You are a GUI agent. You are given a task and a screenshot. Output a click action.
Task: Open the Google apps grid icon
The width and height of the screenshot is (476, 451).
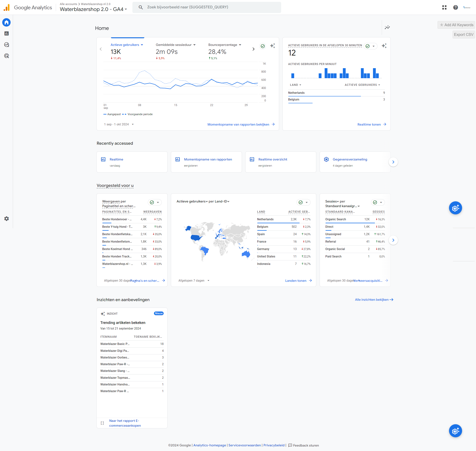coord(444,7)
